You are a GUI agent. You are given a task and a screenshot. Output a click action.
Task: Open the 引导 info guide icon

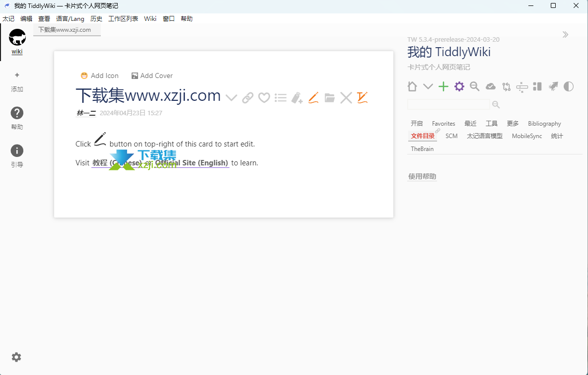(17, 151)
